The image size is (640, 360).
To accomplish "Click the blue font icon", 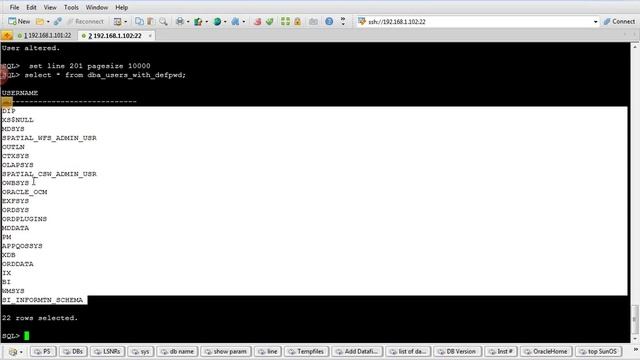I will (236, 21).
